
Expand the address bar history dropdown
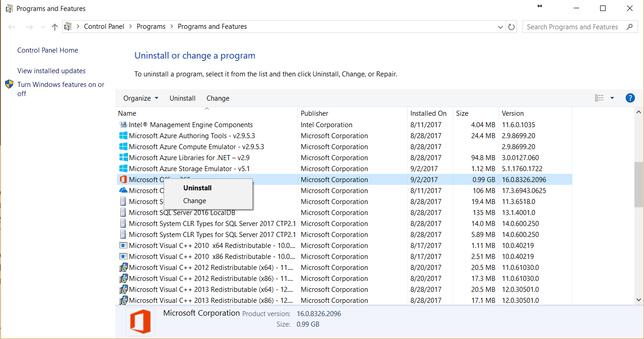[x=500, y=27]
